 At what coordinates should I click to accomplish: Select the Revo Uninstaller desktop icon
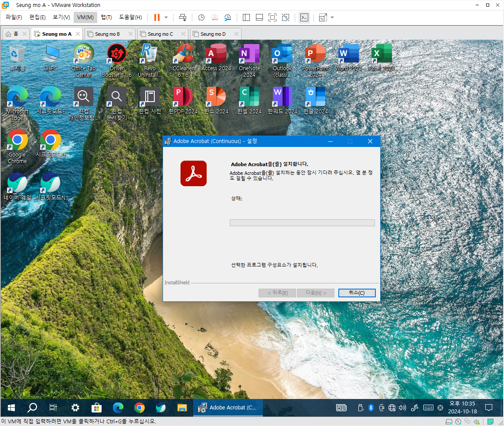(x=150, y=61)
